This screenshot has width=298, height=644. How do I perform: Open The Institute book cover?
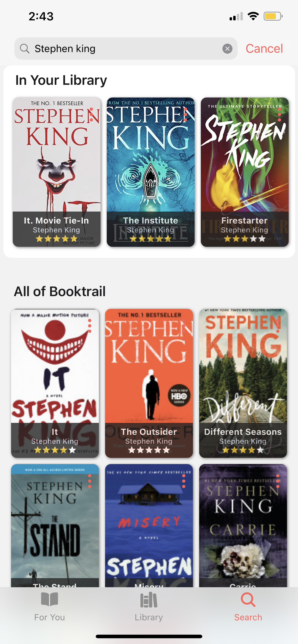coord(150,172)
